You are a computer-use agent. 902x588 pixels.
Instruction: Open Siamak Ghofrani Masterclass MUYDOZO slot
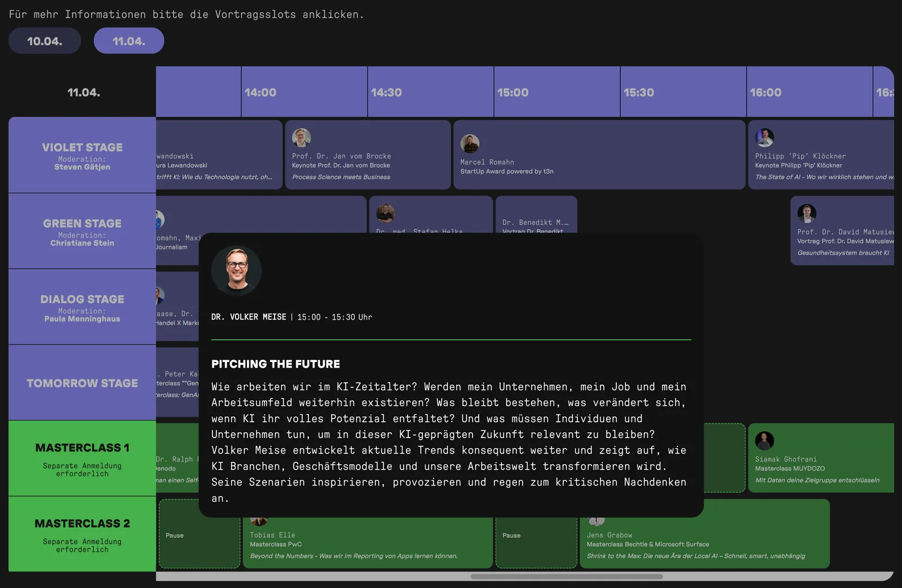click(x=821, y=458)
